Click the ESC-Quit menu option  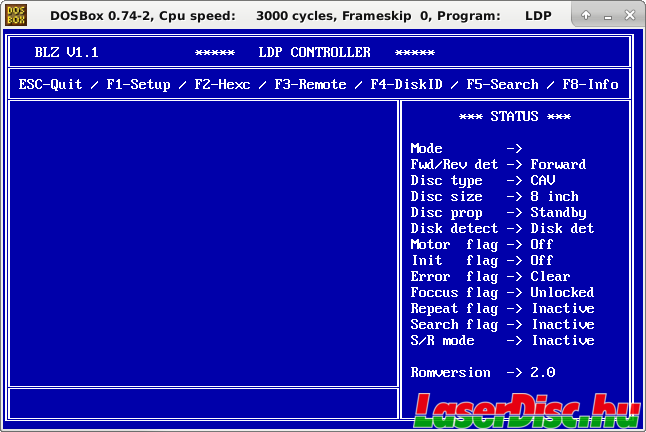click(50, 84)
